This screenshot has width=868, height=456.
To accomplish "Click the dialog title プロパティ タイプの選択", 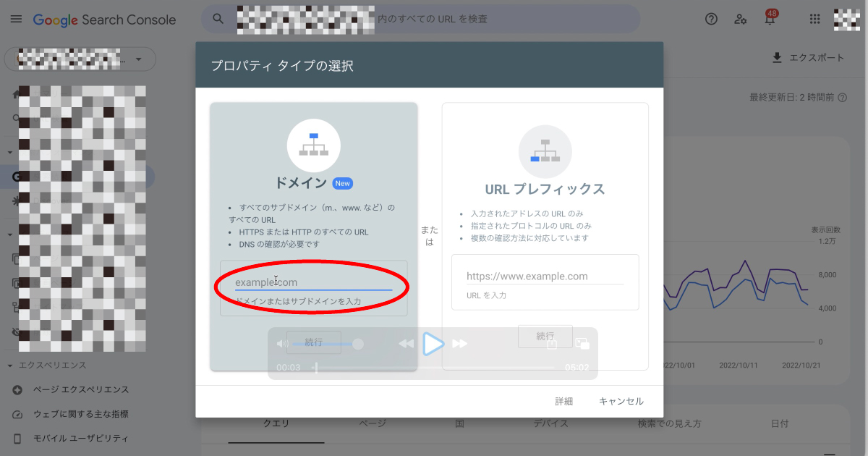I will (x=282, y=66).
